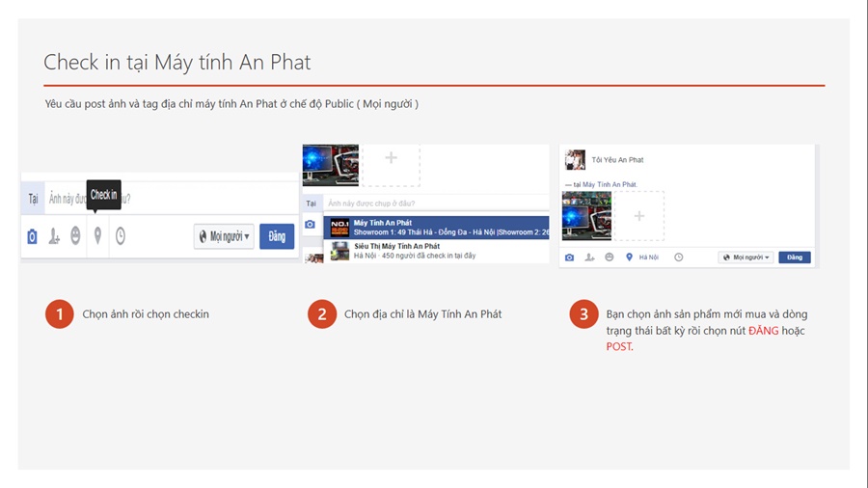Click 'Tôi Yêu An Phat' status text
Viewport: 868px width, 488px height.
pyautogui.click(x=618, y=160)
